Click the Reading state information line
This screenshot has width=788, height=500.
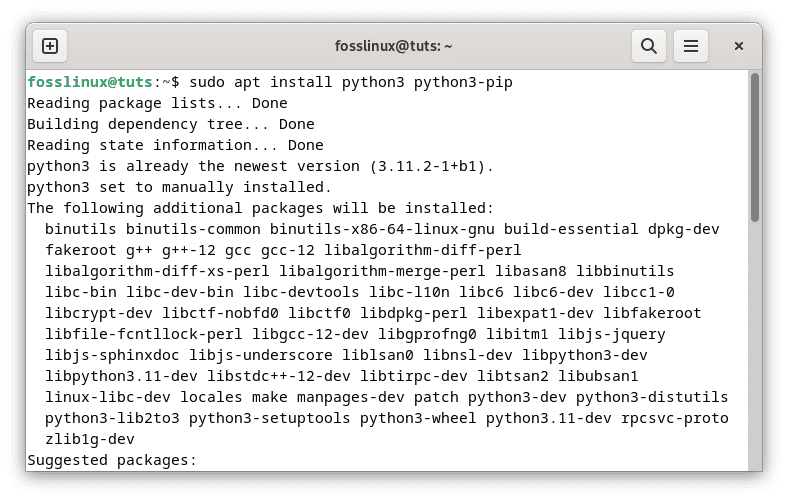pos(175,145)
